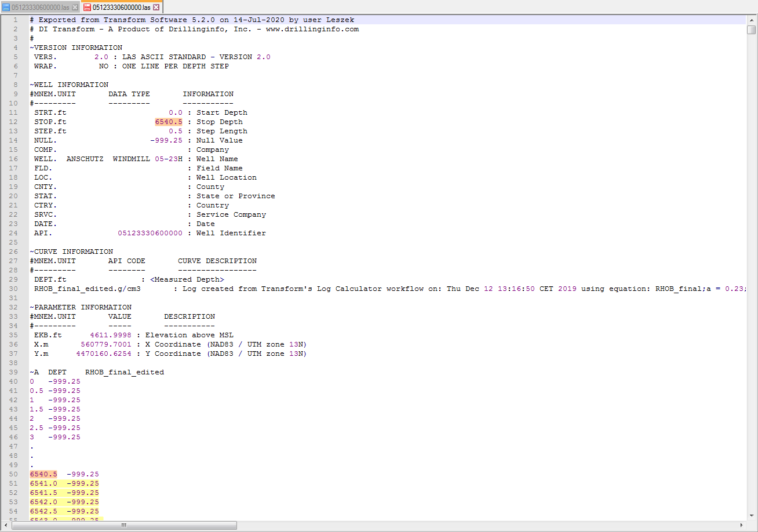Click the API value 05123330600000
Screen dimensions: 758x532
tap(150, 232)
